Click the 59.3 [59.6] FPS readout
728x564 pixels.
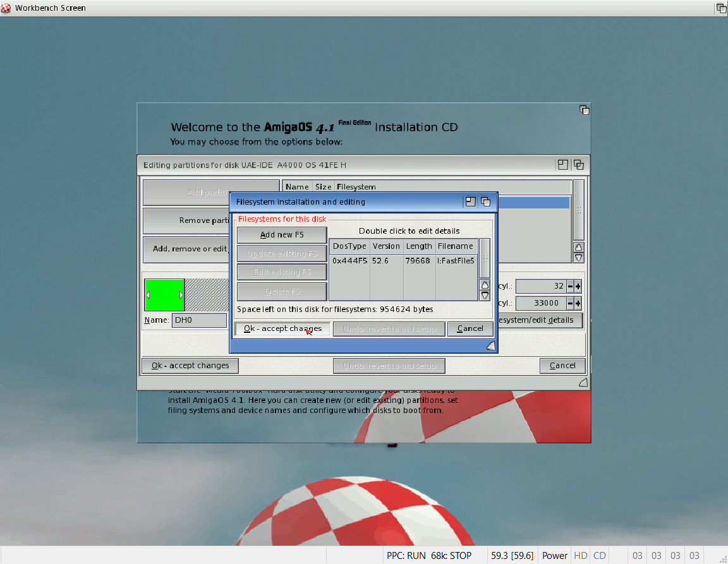tap(512, 556)
